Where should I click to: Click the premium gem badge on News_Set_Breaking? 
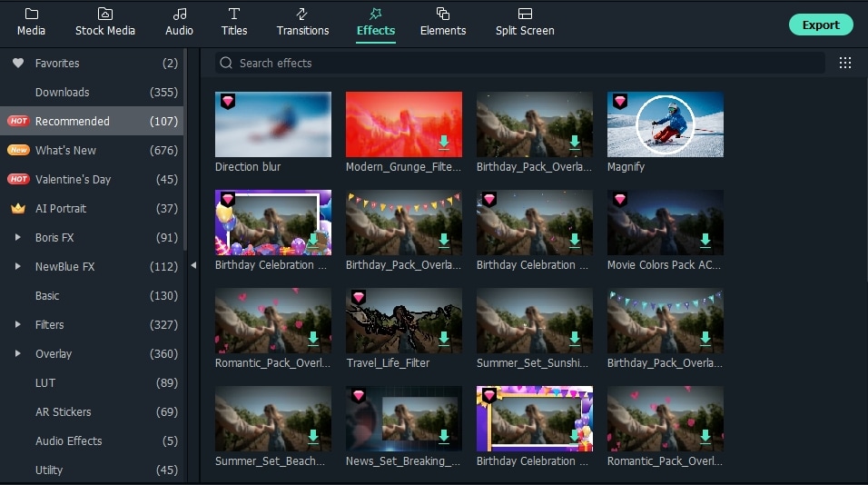[x=359, y=395]
